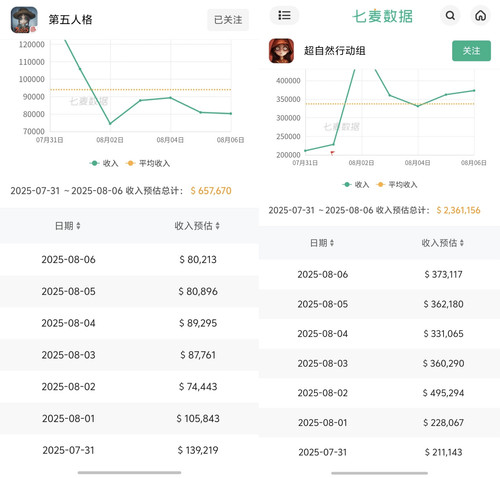
Task: Tap the bottom handle under 超自然行动组 table
Action: point(379,473)
